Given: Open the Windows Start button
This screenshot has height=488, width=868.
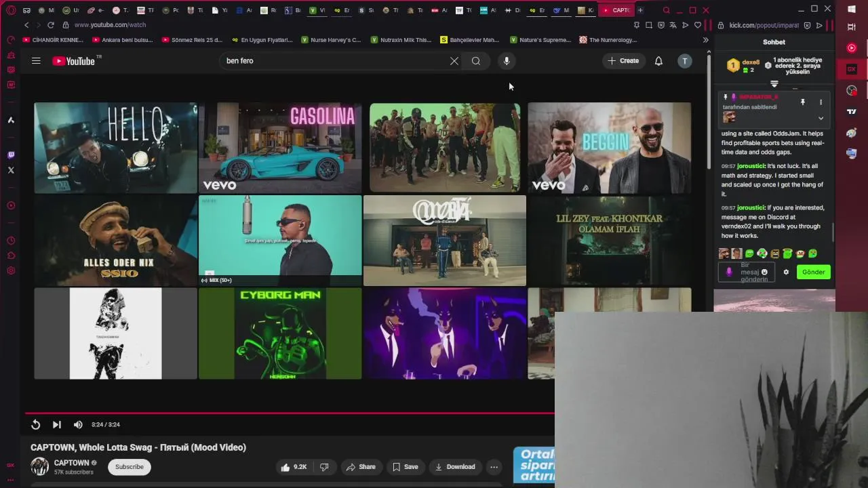Looking at the screenshot, I should coord(852,9).
